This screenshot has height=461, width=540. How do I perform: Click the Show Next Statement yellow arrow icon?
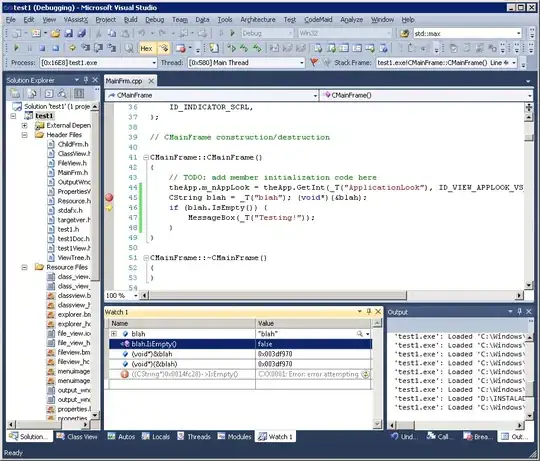[x=72, y=48]
